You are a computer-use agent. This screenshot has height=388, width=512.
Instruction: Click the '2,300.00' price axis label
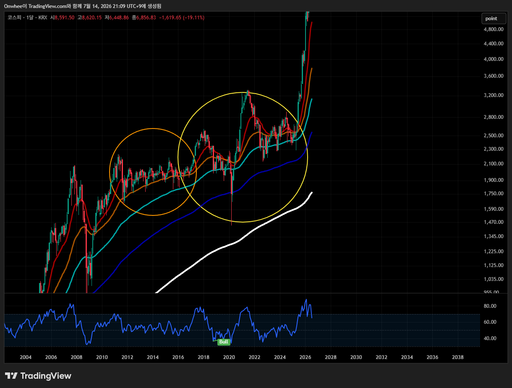point(494,149)
